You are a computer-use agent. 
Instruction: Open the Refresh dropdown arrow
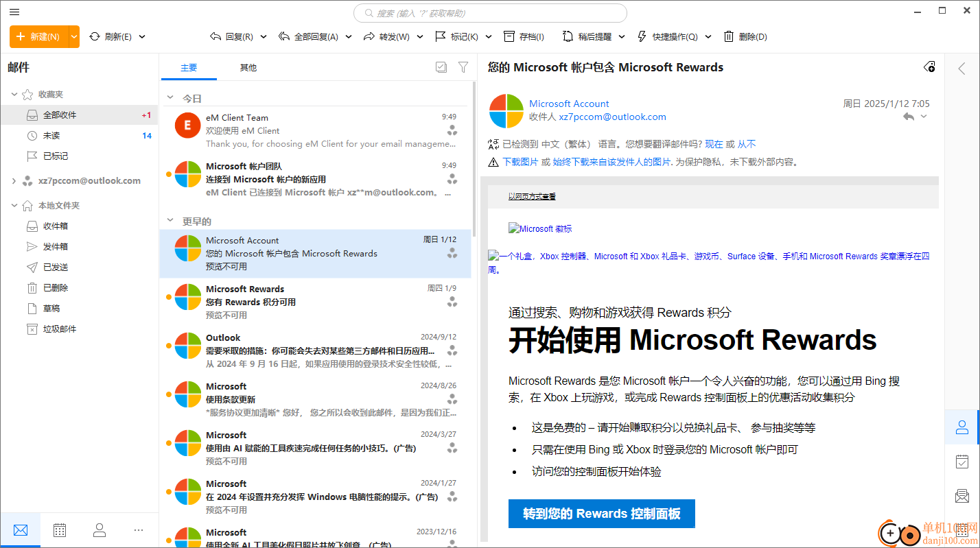pos(142,37)
